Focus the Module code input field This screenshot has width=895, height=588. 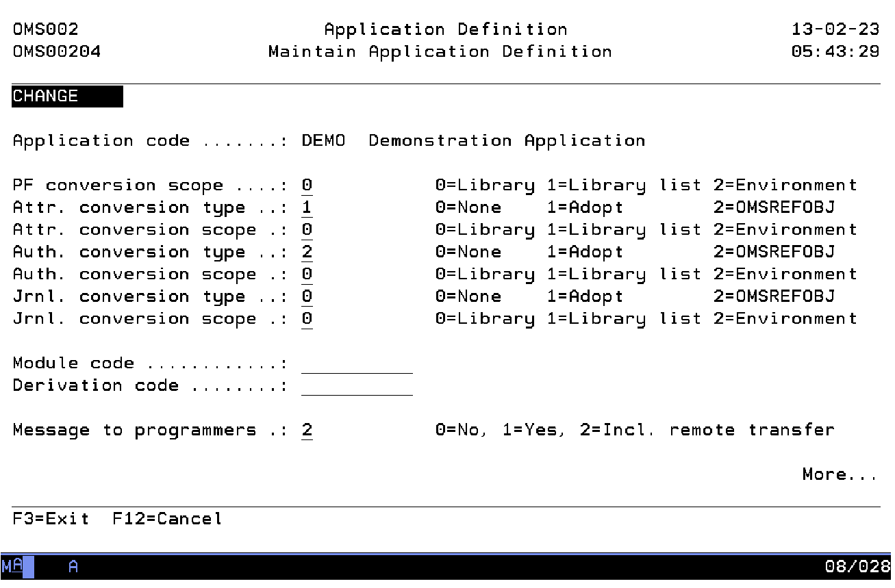point(357,363)
